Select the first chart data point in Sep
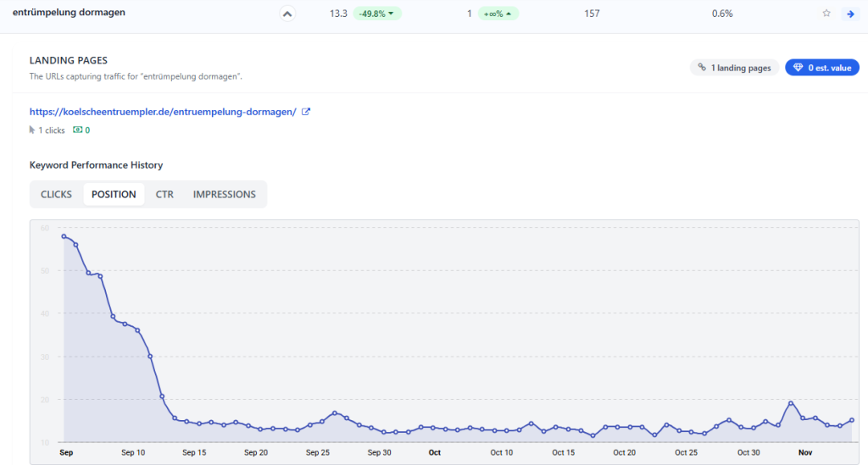Image resolution: width=868 pixels, height=465 pixels. (64, 236)
